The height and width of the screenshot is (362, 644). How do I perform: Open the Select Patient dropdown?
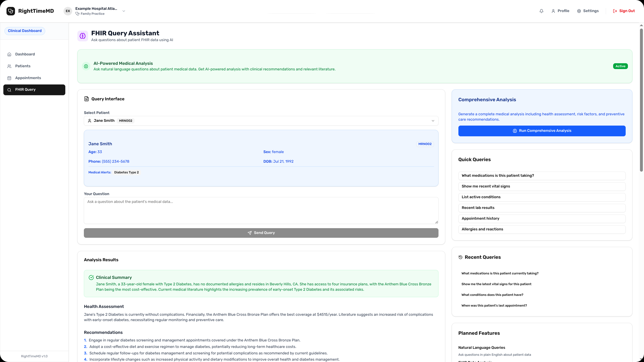(261, 121)
